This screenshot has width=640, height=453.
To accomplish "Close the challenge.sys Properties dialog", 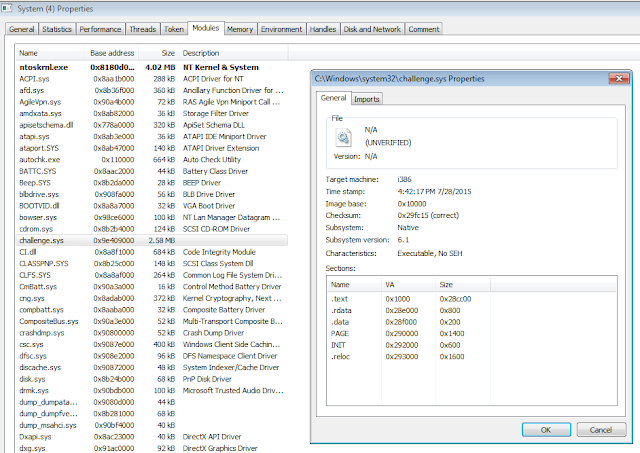I will tap(619, 78).
